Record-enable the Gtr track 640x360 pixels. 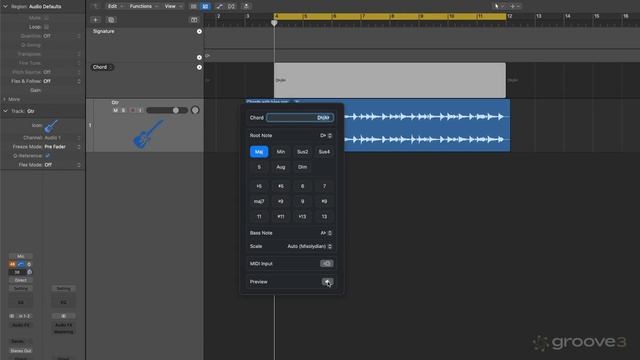(132, 110)
